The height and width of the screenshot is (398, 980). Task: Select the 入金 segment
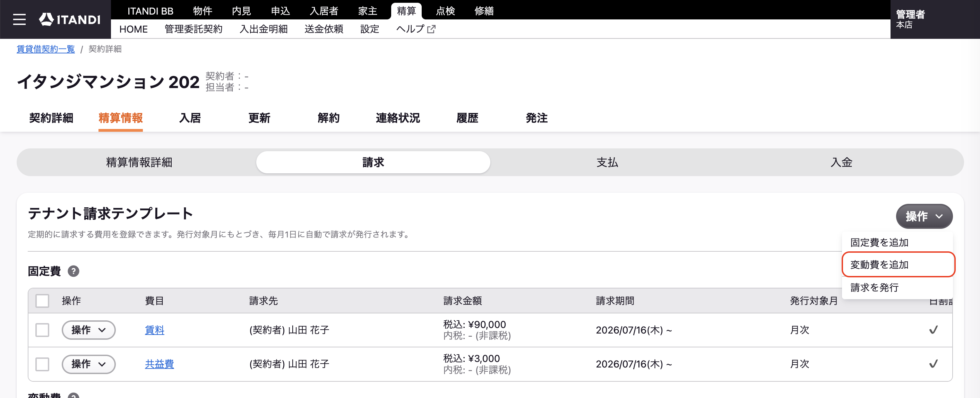[x=841, y=162]
